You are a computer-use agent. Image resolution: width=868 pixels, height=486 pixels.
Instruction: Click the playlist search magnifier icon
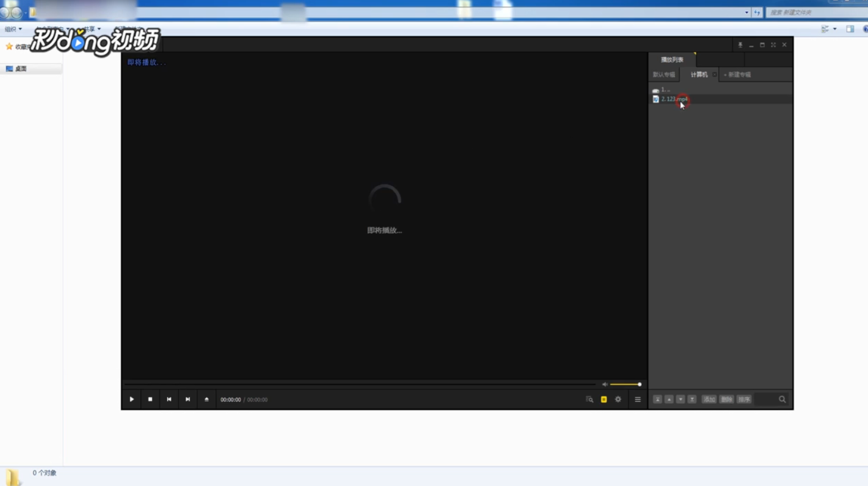click(782, 399)
